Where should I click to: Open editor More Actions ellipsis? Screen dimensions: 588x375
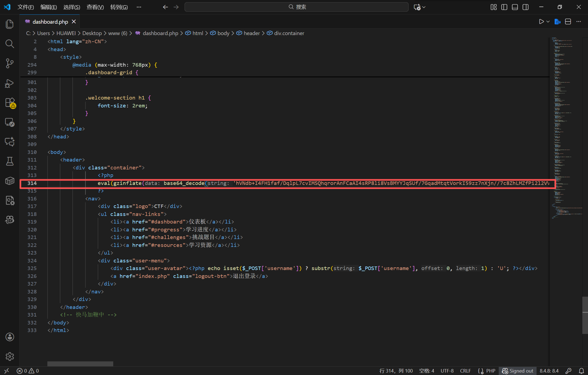[578, 21]
